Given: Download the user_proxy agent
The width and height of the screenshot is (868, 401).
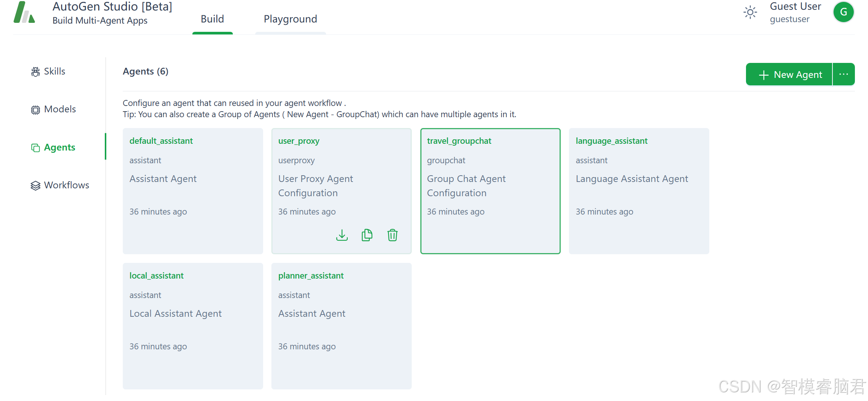Looking at the screenshot, I should tap(342, 235).
